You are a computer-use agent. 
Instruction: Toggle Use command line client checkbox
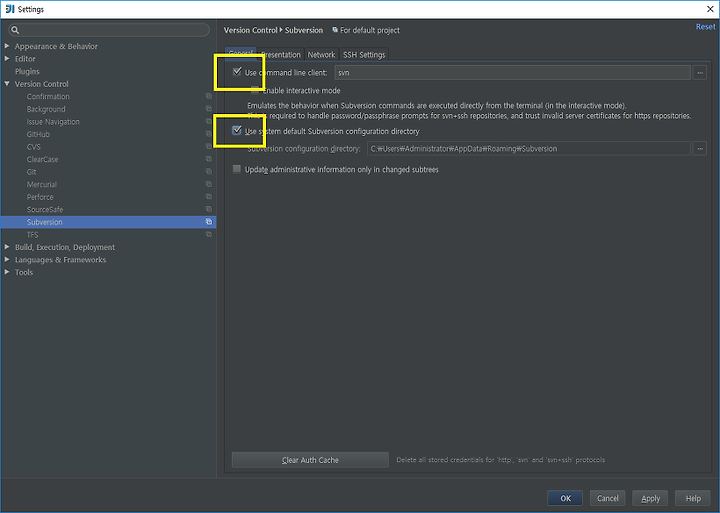click(x=237, y=72)
